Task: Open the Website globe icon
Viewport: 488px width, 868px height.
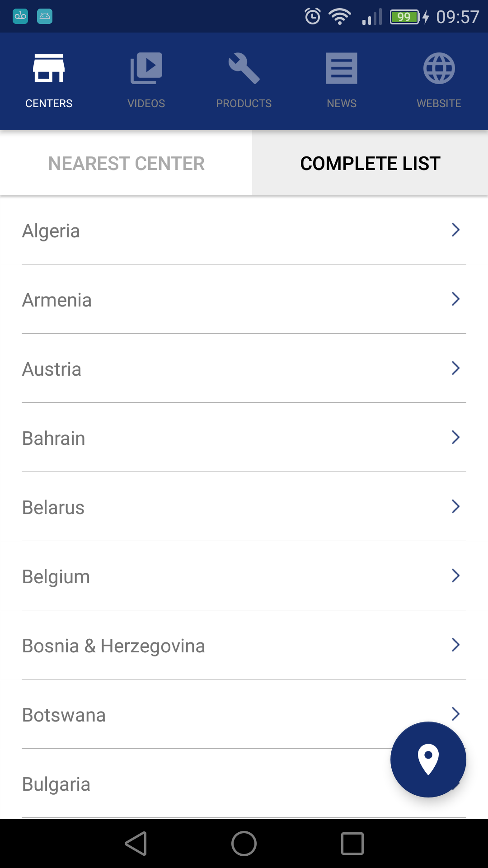Action: (439, 68)
